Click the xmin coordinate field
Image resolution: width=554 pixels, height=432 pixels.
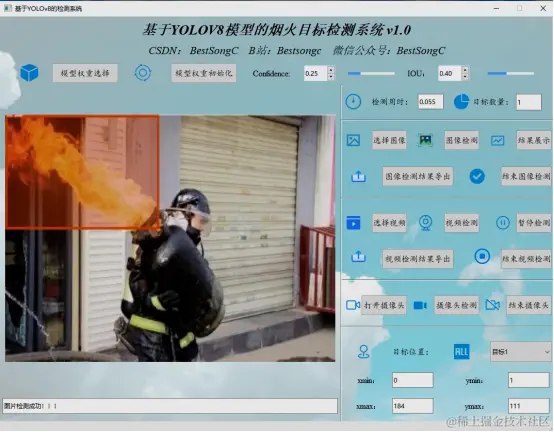tap(412, 380)
